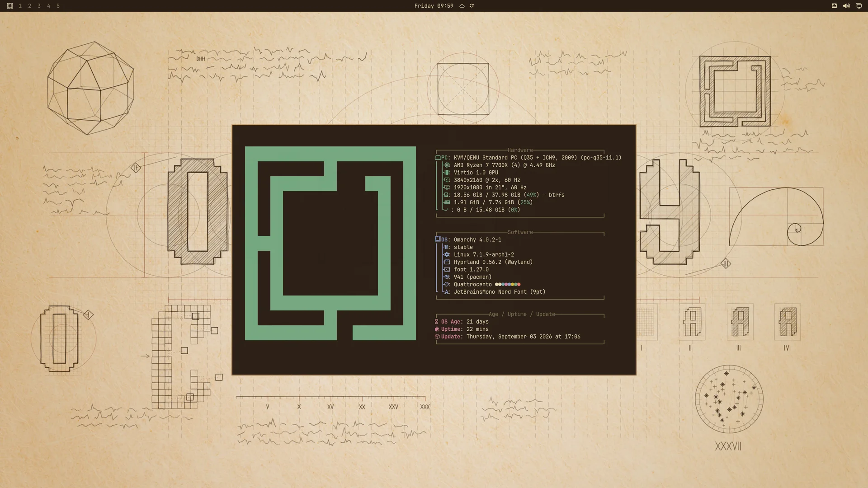Switch to workspace 5
Viewport: 868px width, 488px height.
tap(58, 6)
